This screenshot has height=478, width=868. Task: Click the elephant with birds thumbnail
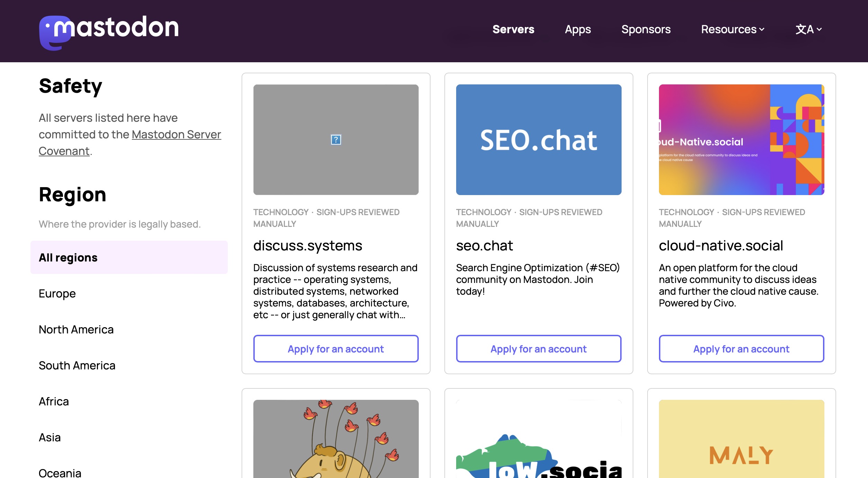click(x=336, y=439)
